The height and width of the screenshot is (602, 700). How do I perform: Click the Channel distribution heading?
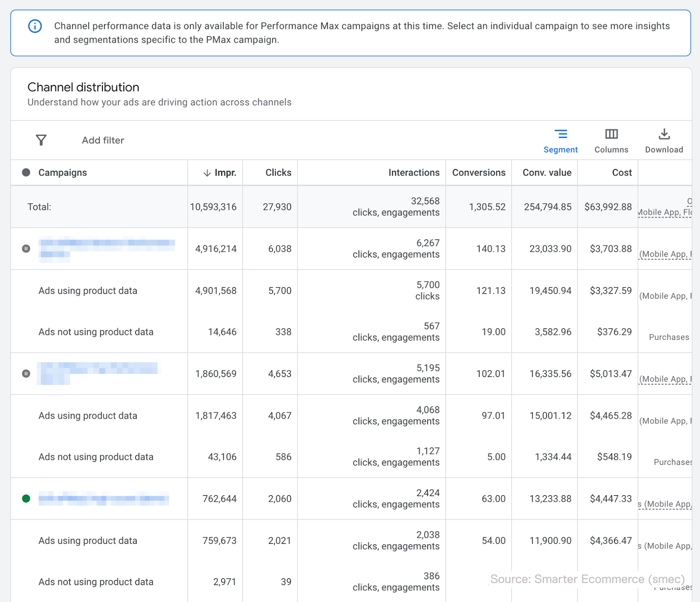(83, 87)
